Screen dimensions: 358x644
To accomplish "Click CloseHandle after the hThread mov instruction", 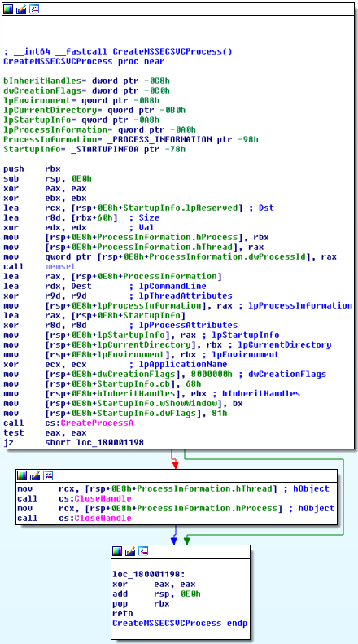I will tap(102, 498).
